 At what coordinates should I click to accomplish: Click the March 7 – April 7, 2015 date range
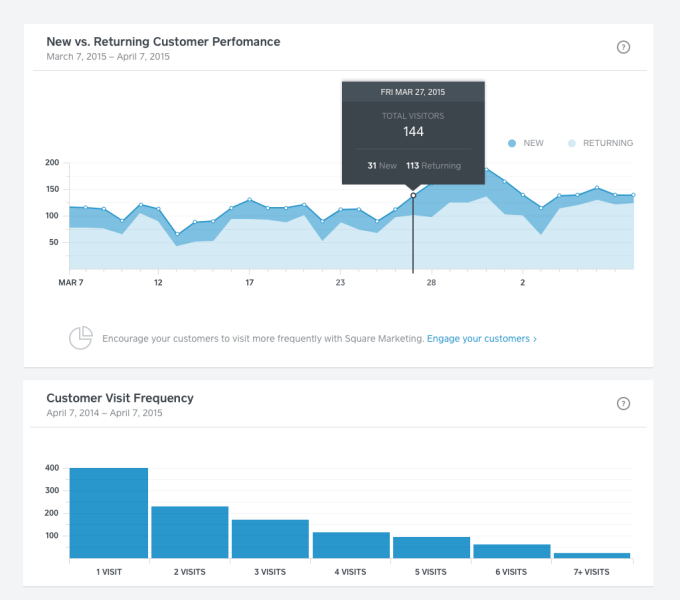click(x=108, y=57)
